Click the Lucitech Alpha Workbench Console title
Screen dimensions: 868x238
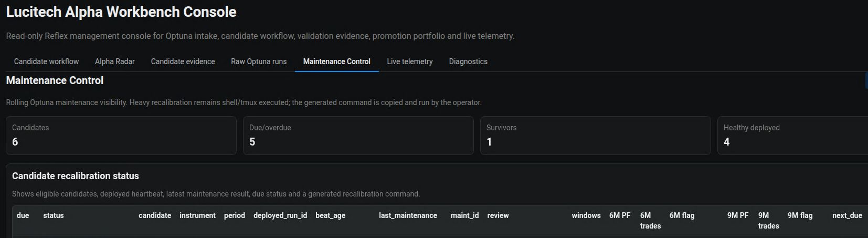121,12
